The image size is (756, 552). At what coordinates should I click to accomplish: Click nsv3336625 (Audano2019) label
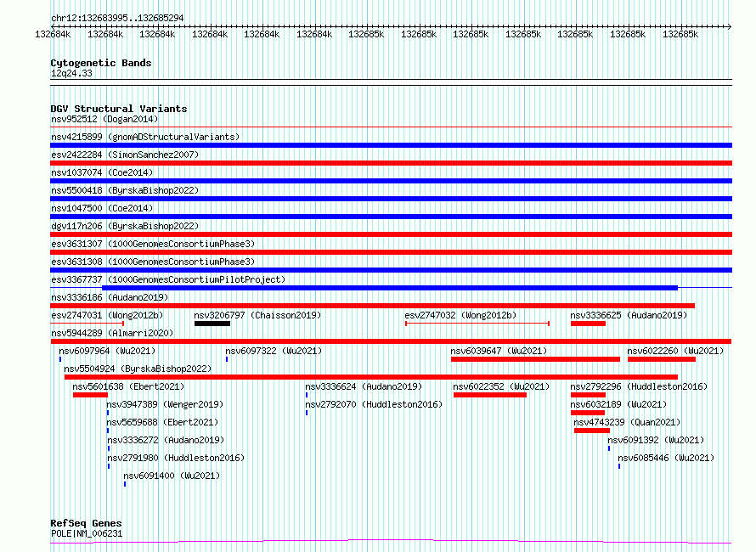[x=629, y=315]
